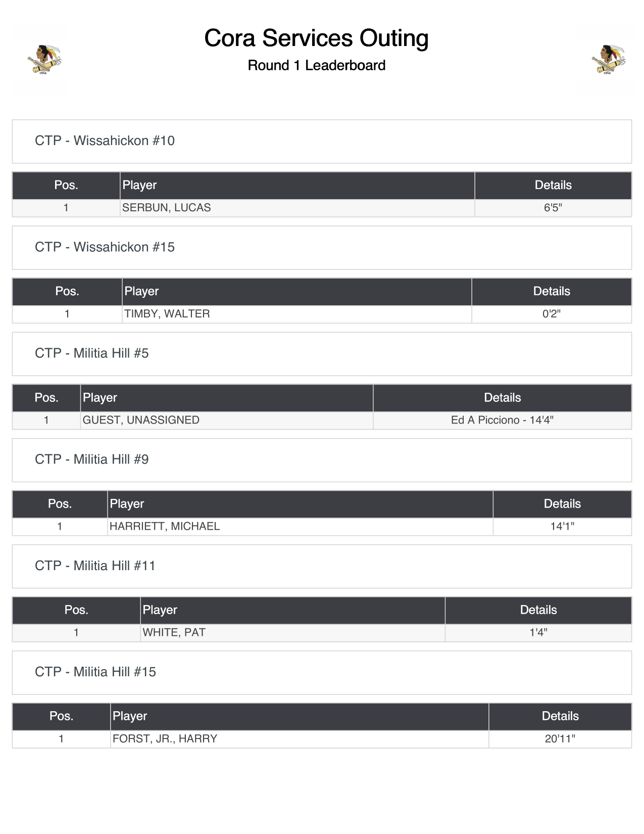Select the CTP - Militia Hill #15 heading

[95, 672]
